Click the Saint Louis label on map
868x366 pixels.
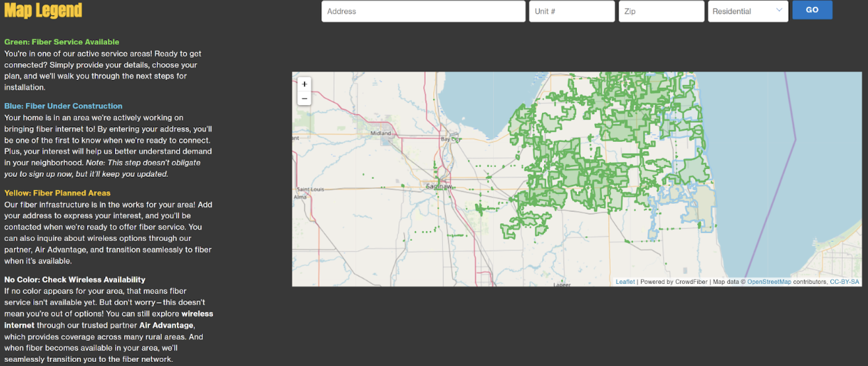point(311,189)
